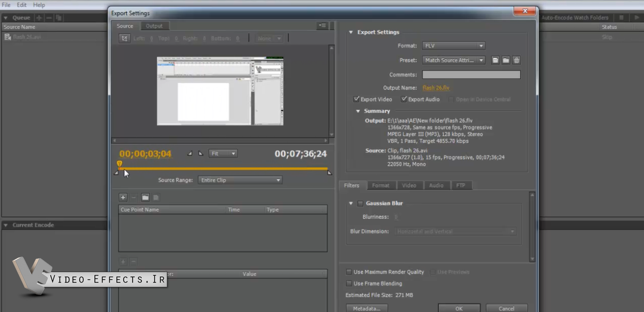Open the Format dropdown showing FLV
Viewport: 644px width, 312px height.
453,46
